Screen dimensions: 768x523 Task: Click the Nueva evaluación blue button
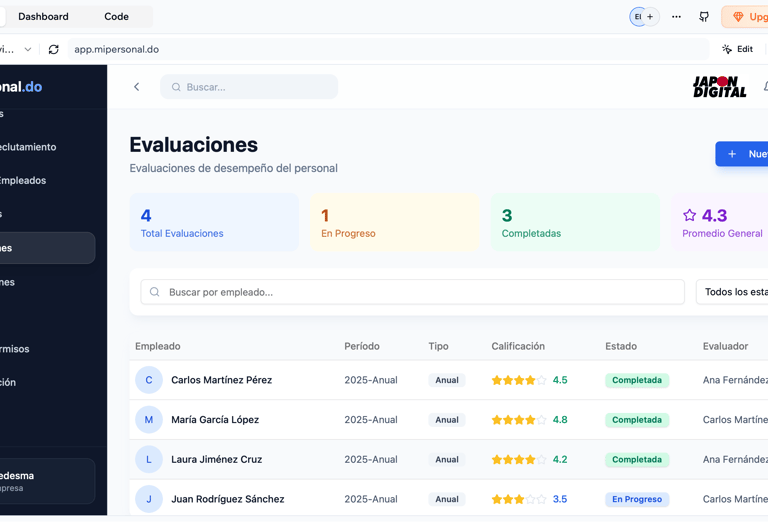click(x=742, y=154)
